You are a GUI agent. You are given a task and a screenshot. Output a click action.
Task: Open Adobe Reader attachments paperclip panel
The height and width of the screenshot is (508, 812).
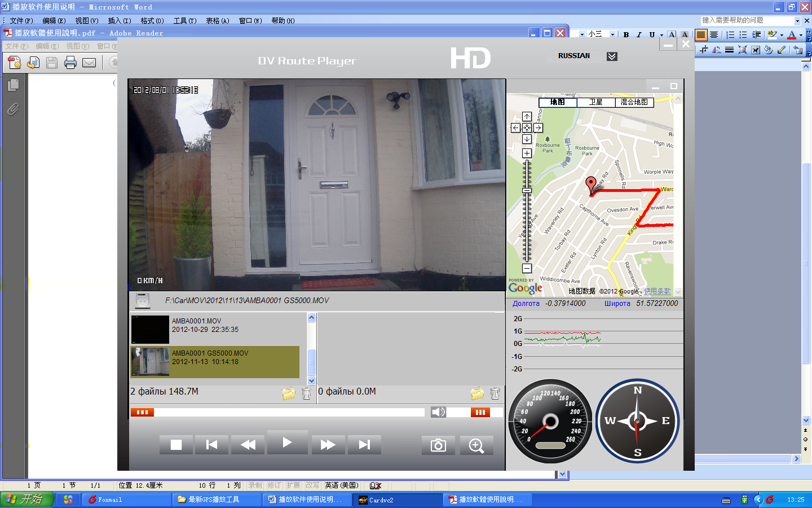(x=13, y=109)
